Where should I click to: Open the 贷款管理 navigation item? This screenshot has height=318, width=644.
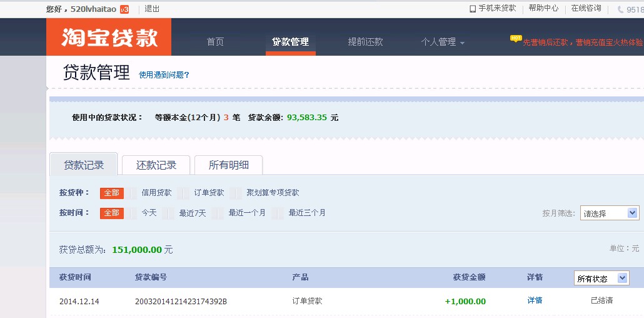click(x=290, y=41)
